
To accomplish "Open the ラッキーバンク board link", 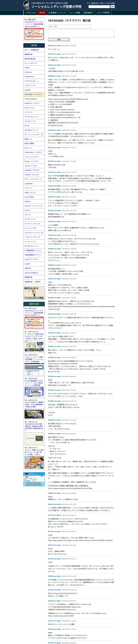I will tap(34, 241).
